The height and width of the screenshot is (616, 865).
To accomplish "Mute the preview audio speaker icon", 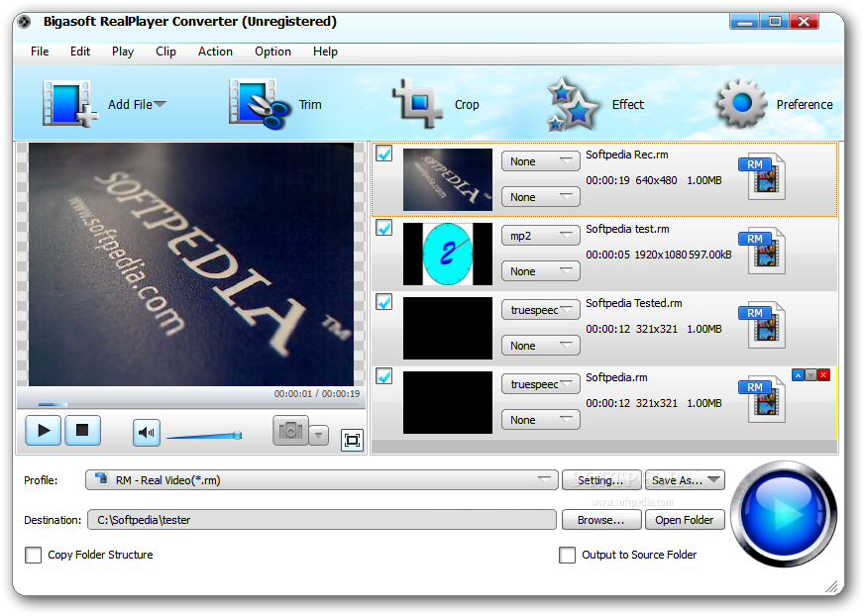I will (147, 433).
